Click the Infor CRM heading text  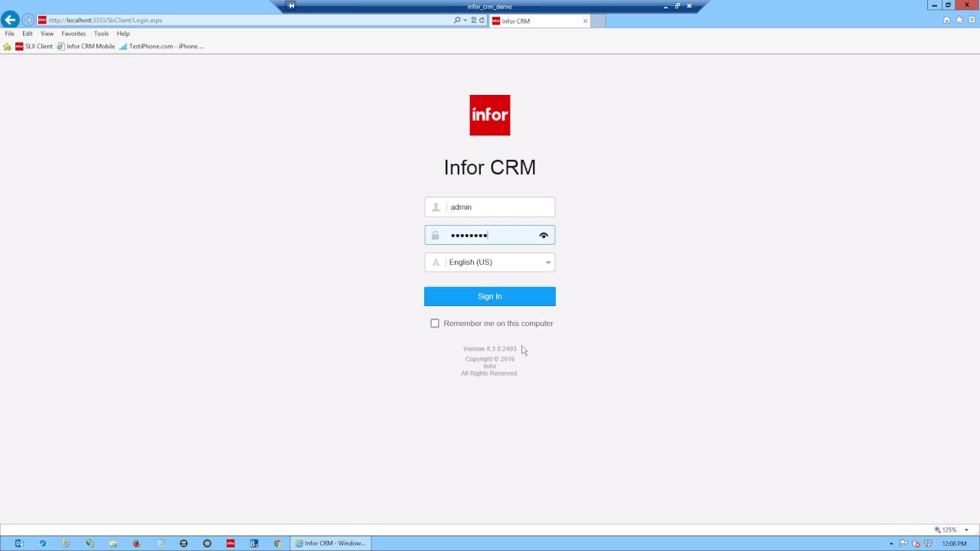(x=490, y=168)
